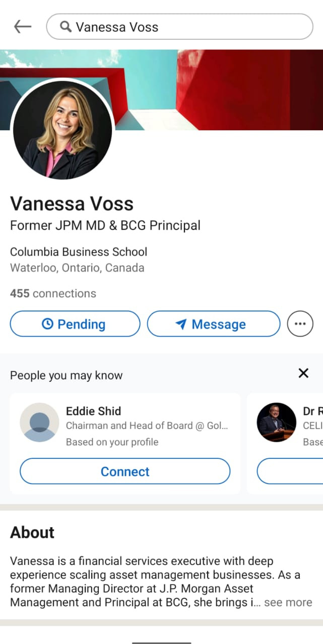Viewport: 323px width, 644px height.
Task: Open Eddie Shid's placeholder avatar
Action: click(x=39, y=423)
